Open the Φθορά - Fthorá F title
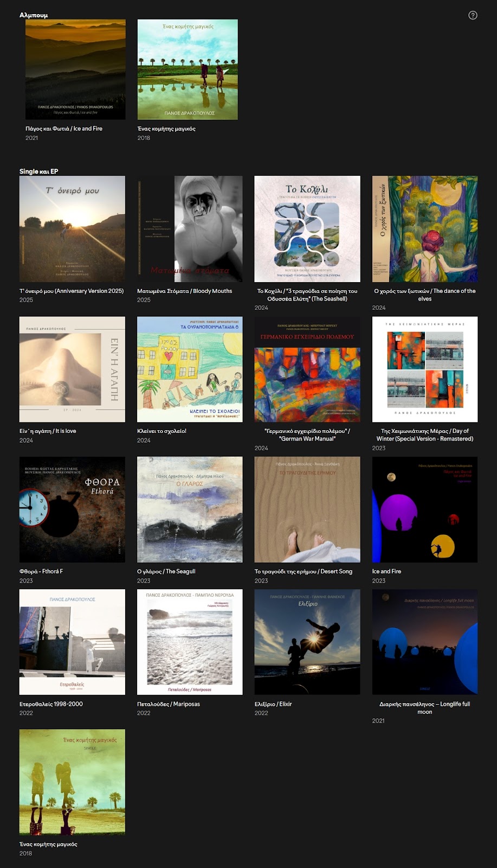497x868 pixels. (x=41, y=572)
